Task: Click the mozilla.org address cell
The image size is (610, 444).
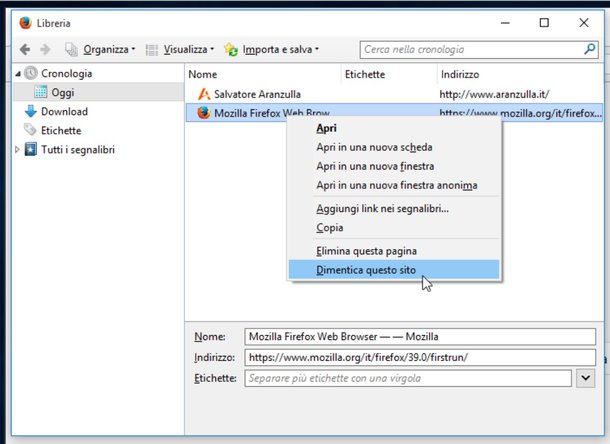Action: (x=521, y=113)
